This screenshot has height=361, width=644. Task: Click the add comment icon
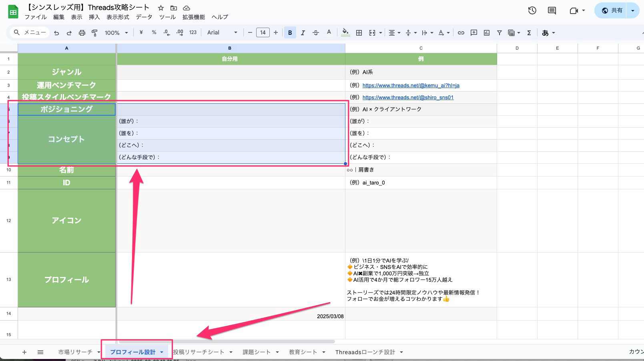tap(474, 33)
